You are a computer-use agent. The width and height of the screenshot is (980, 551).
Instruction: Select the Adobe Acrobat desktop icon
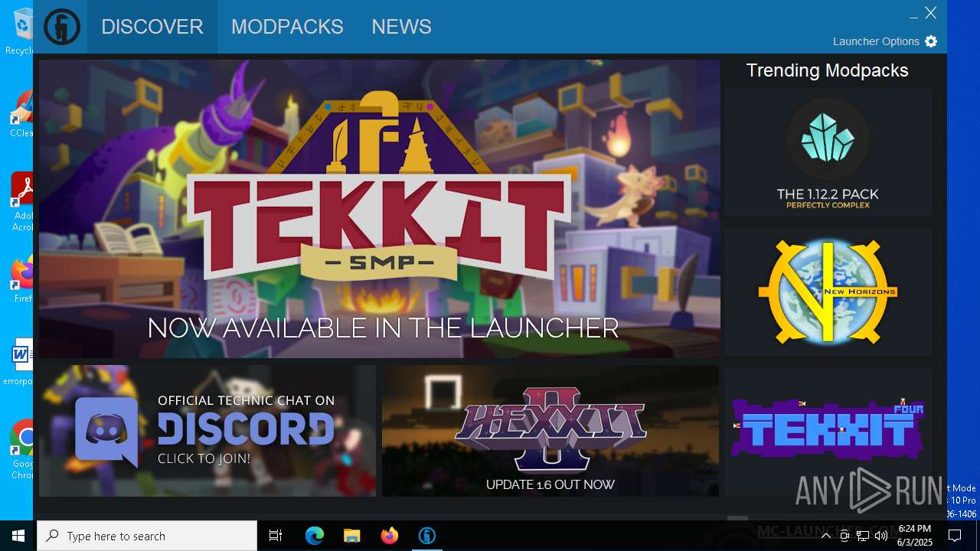pyautogui.click(x=23, y=202)
